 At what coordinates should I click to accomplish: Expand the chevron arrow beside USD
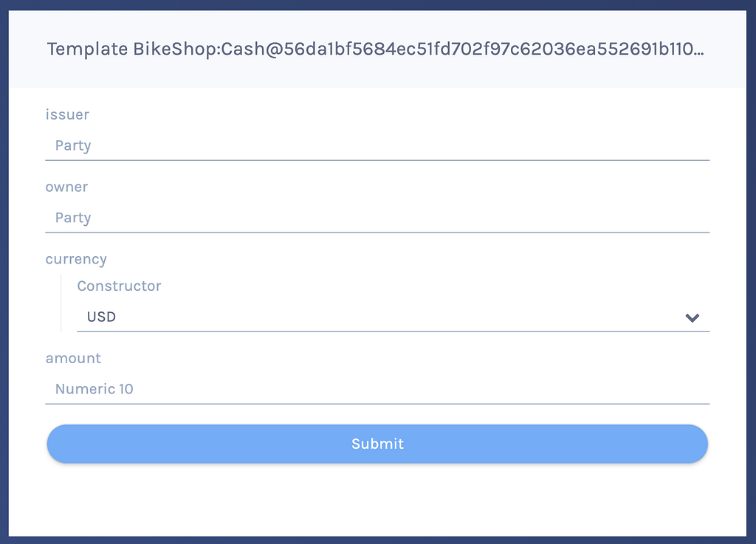coord(693,317)
